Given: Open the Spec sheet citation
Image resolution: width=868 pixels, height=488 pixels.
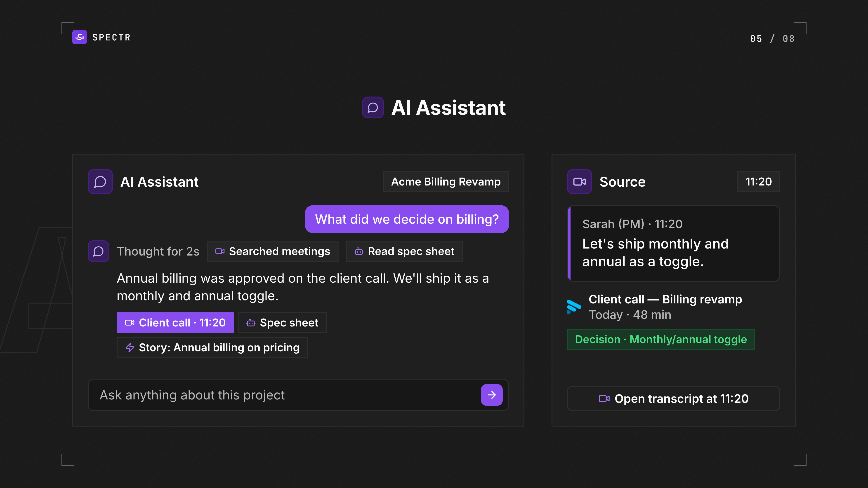Looking at the screenshot, I should pyautogui.click(x=282, y=323).
